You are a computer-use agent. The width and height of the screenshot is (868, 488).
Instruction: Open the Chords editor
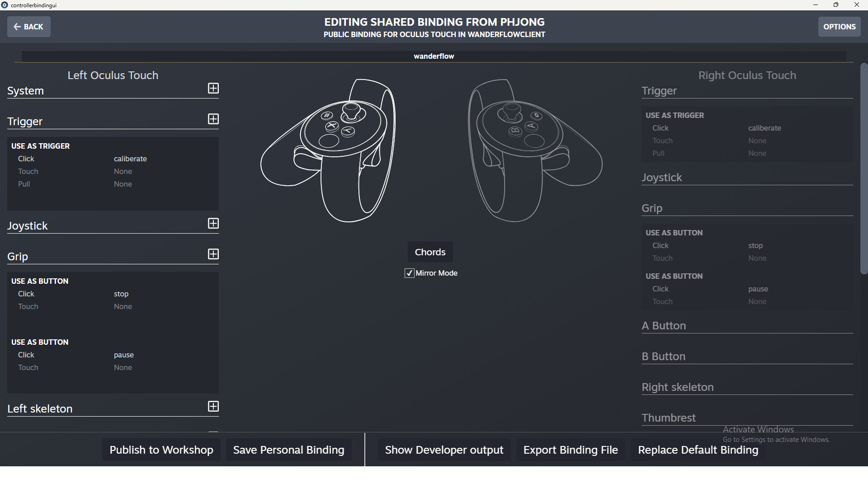429,252
